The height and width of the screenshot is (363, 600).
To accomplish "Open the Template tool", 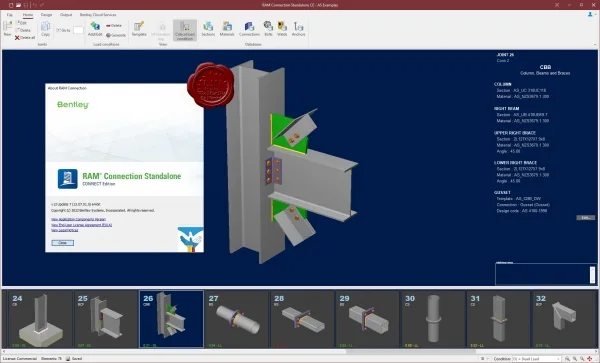I will pos(139,29).
